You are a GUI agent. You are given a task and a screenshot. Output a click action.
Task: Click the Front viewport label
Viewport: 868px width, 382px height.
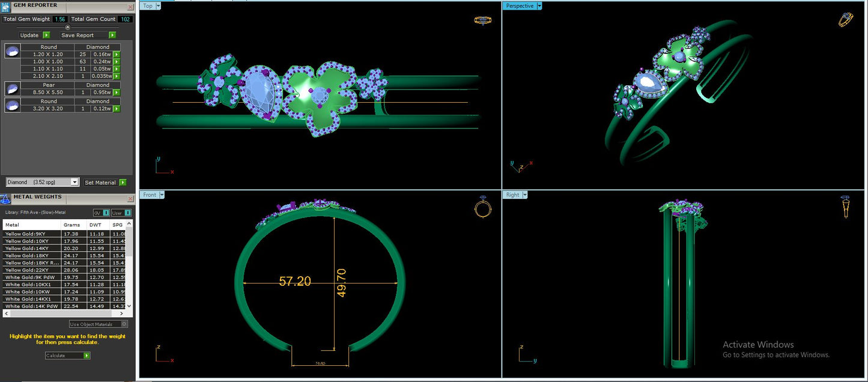150,195
